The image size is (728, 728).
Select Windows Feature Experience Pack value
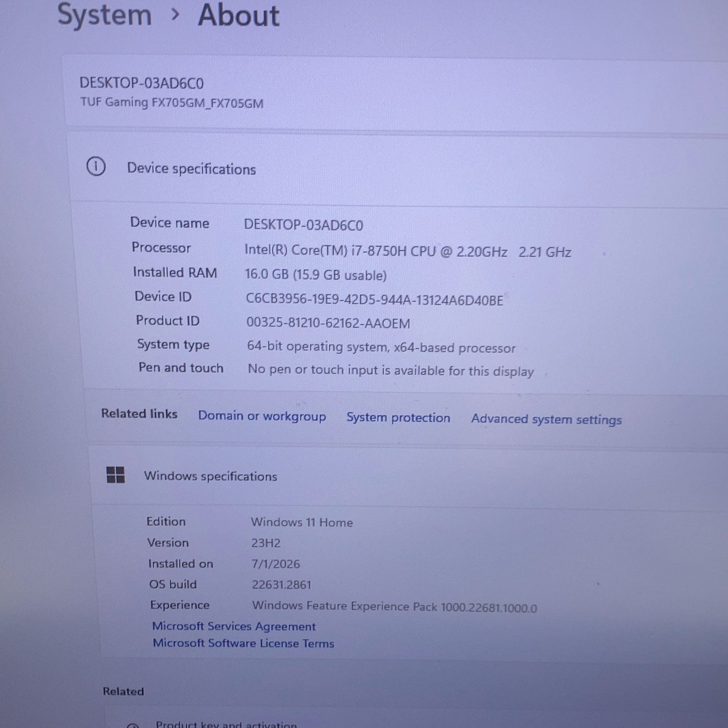coord(395,607)
